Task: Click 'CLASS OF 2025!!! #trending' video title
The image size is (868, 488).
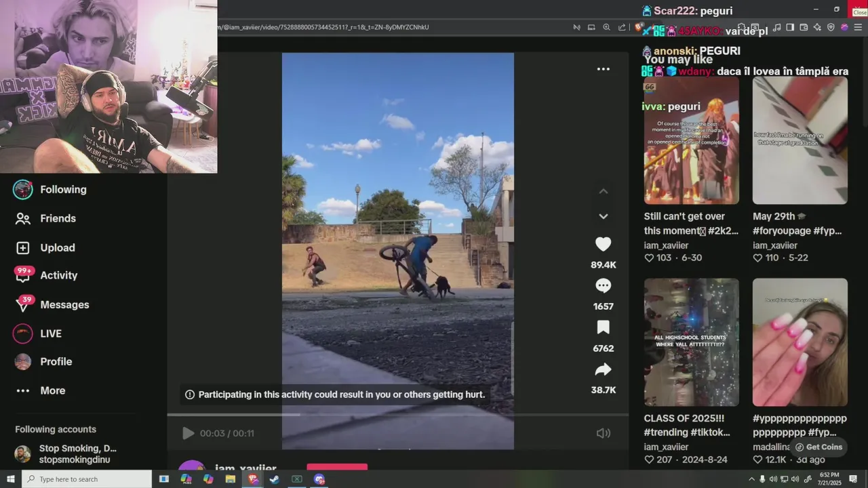Action: (688, 425)
